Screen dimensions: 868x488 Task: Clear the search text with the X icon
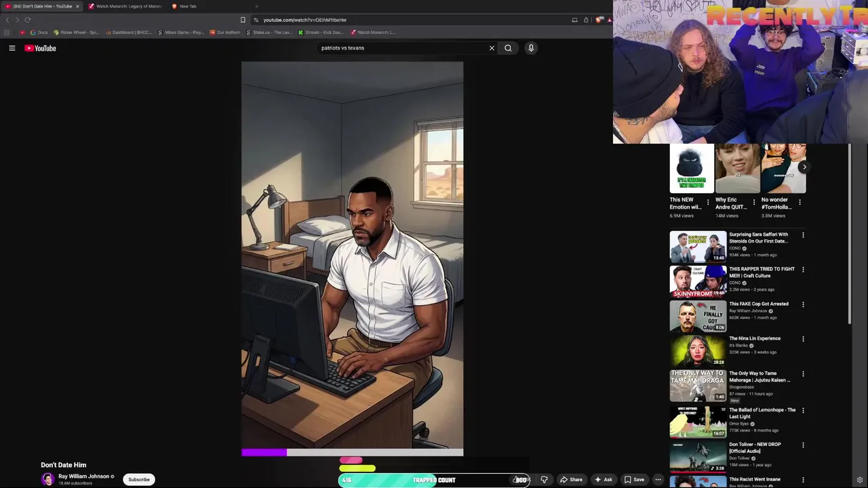[492, 48]
